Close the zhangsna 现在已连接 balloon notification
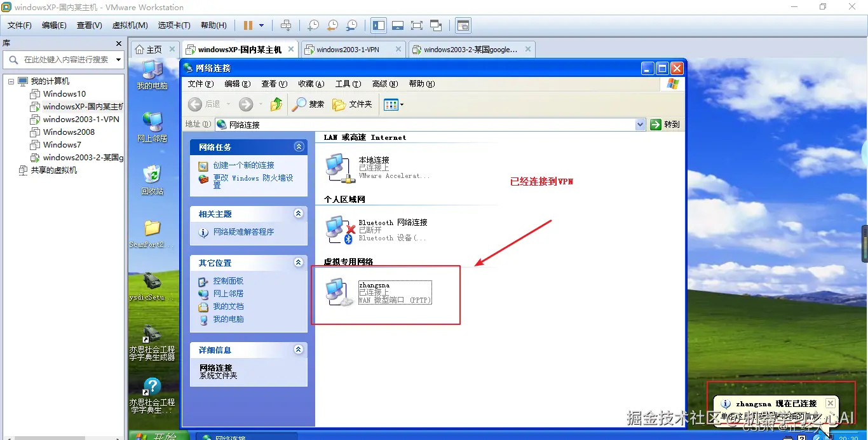This screenshot has width=868, height=440. 830,403
